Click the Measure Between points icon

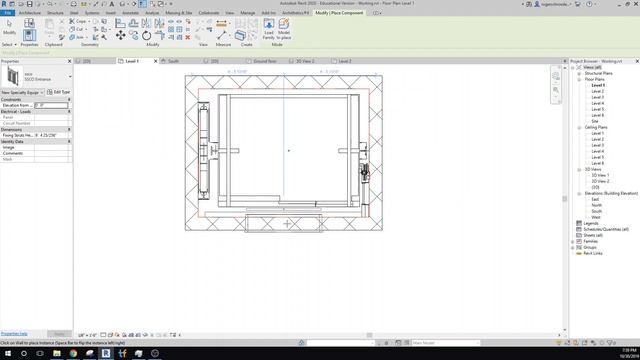point(222,36)
